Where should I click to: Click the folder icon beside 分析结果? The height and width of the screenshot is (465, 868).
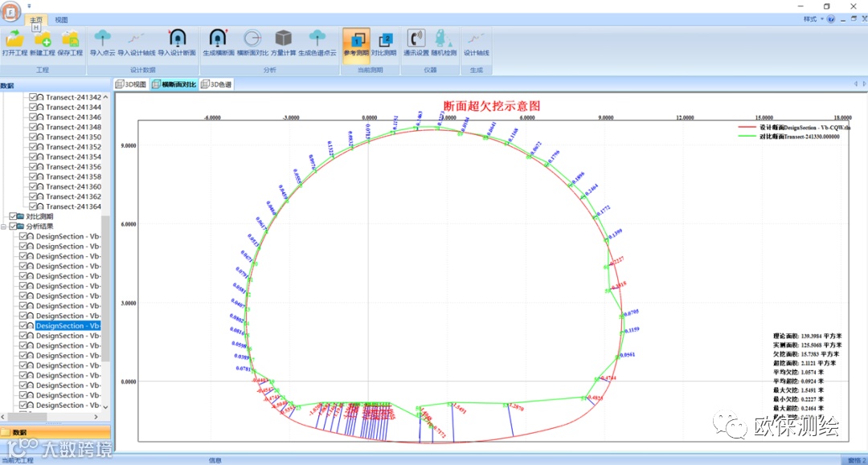tap(20, 226)
